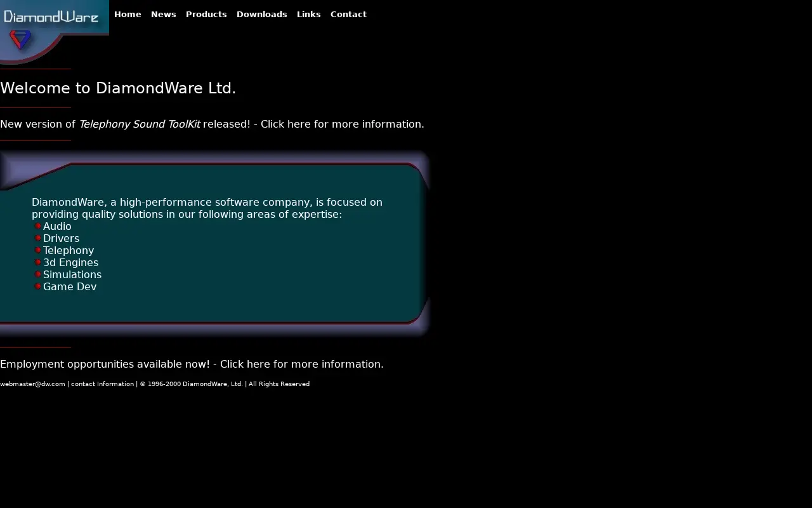This screenshot has width=812, height=508.
Task: Select the 3d Engines expertise item
Action: [x=70, y=262]
